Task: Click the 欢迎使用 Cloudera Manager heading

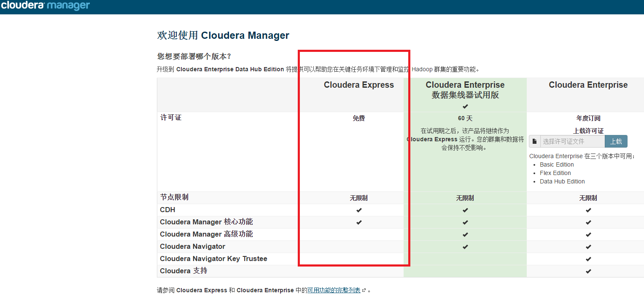Action: (x=223, y=35)
